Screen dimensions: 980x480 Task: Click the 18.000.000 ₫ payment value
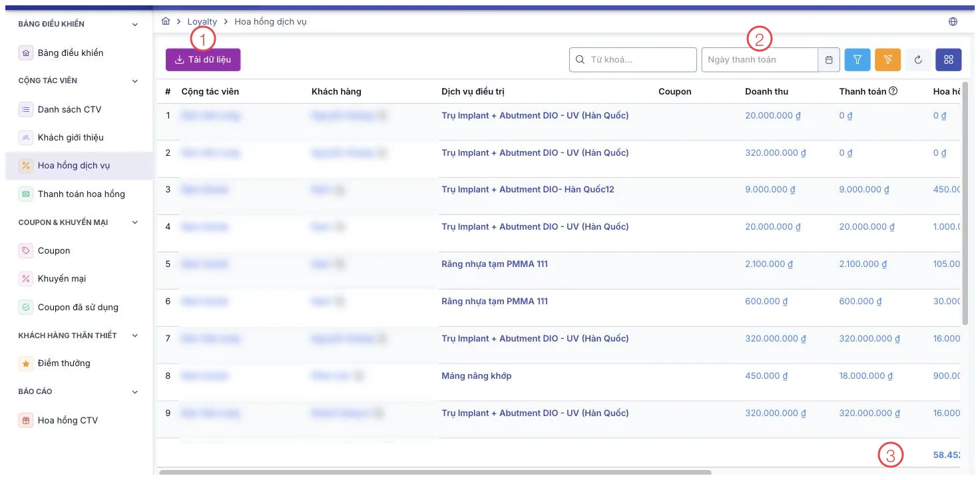(866, 375)
